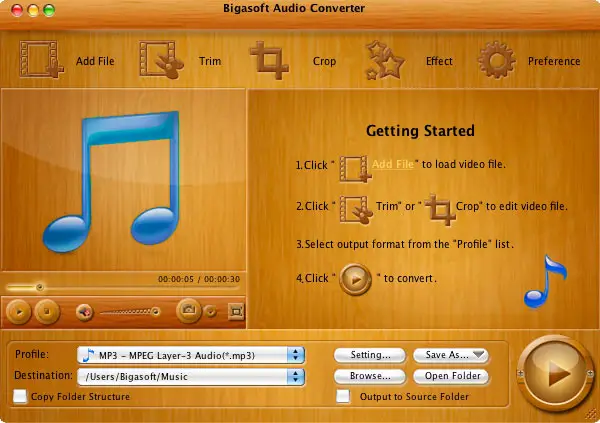Image resolution: width=600 pixels, height=423 pixels.
Task: Click the Getting Started heading
Action: [x=420, y=131]
